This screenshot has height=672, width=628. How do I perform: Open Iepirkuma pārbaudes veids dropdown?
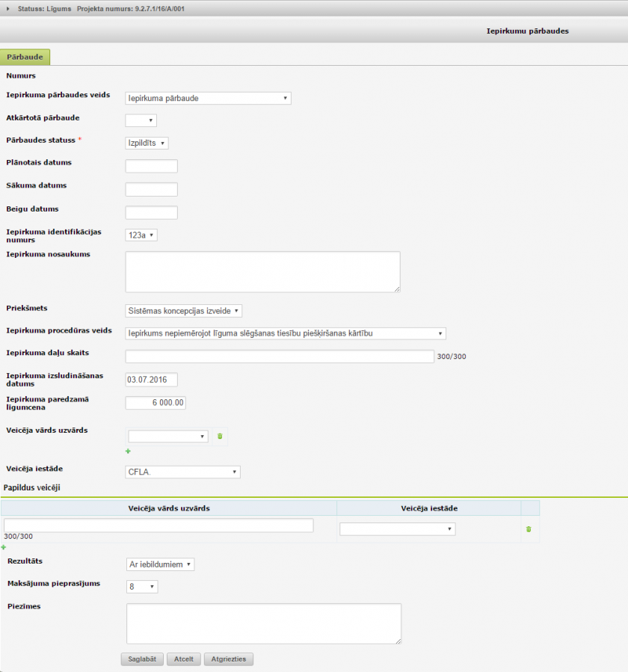coord(208,98)
